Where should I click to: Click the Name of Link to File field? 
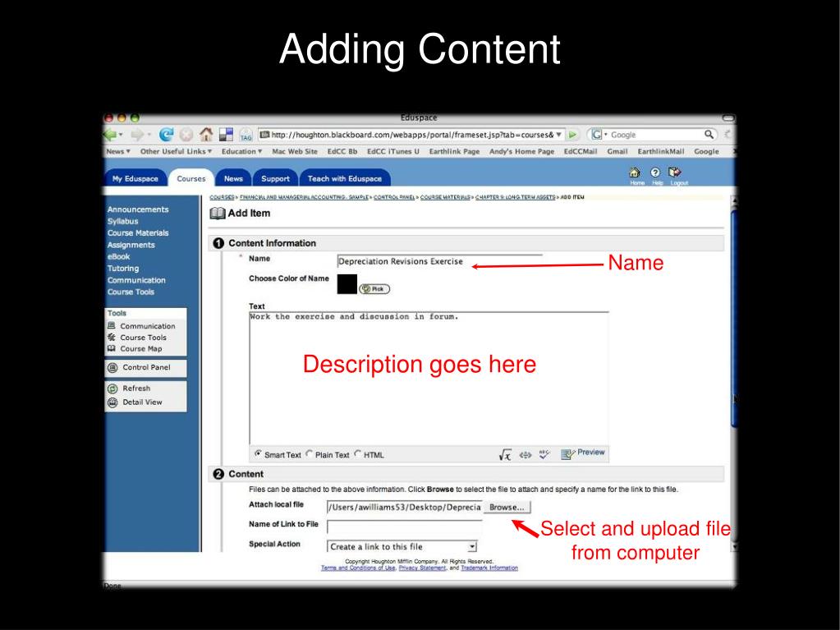[x=405, y=527]
